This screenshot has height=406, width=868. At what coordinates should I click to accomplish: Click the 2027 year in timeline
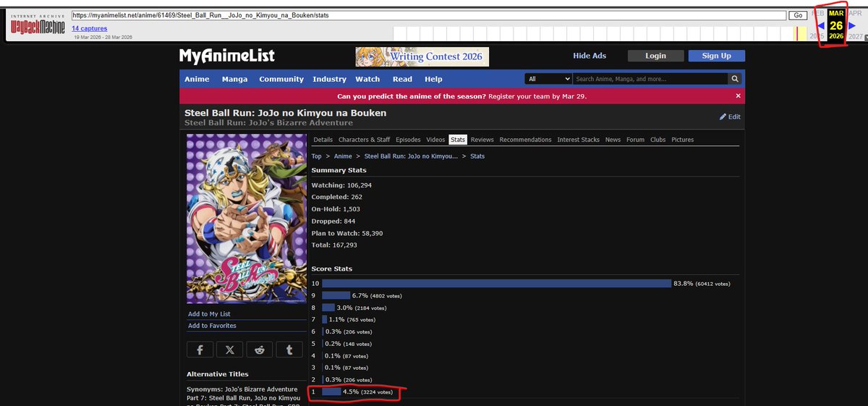click(856, 35)
